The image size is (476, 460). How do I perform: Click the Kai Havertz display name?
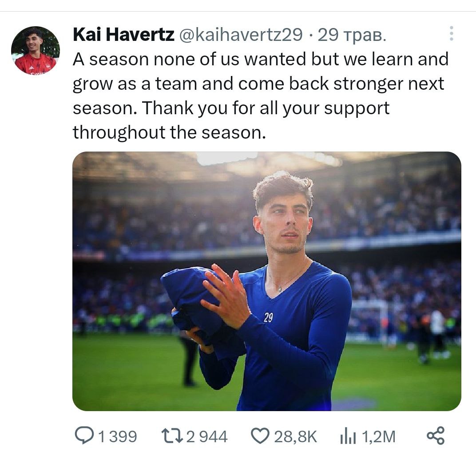(123, 34)
